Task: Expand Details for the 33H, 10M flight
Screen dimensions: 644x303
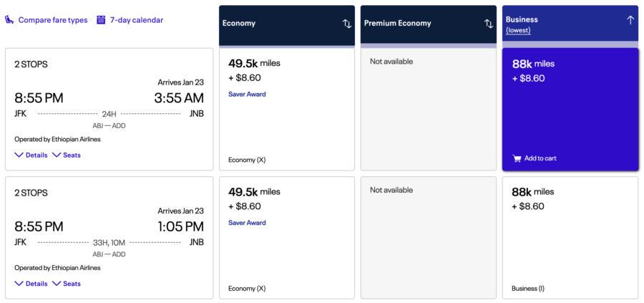Action: tap(31, 284)
